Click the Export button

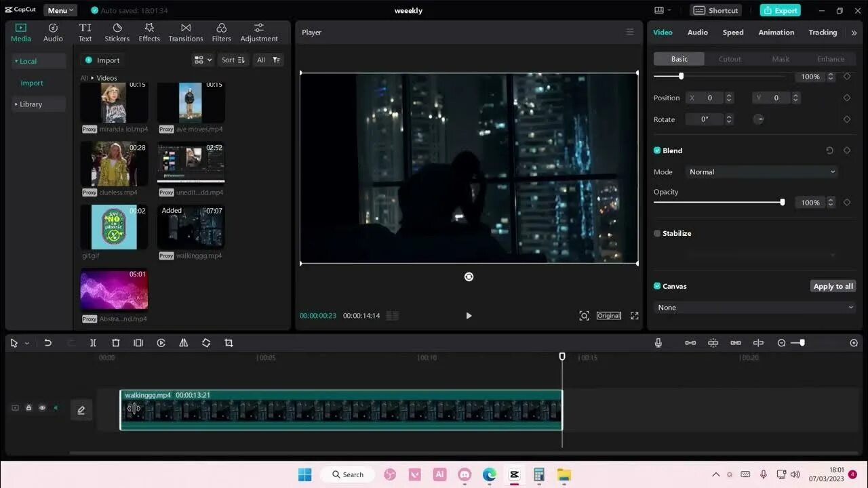[x=779, y=10]
